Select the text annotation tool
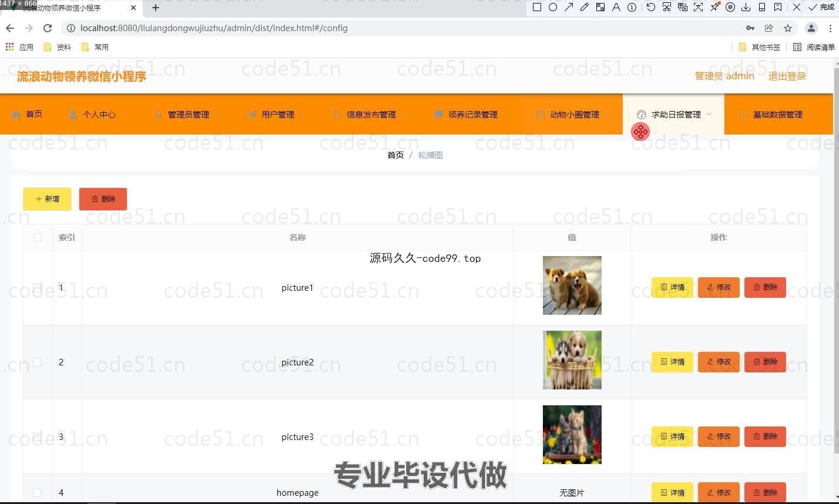The height and width of the screenshot is (504, 839). (x=616, y=8)
